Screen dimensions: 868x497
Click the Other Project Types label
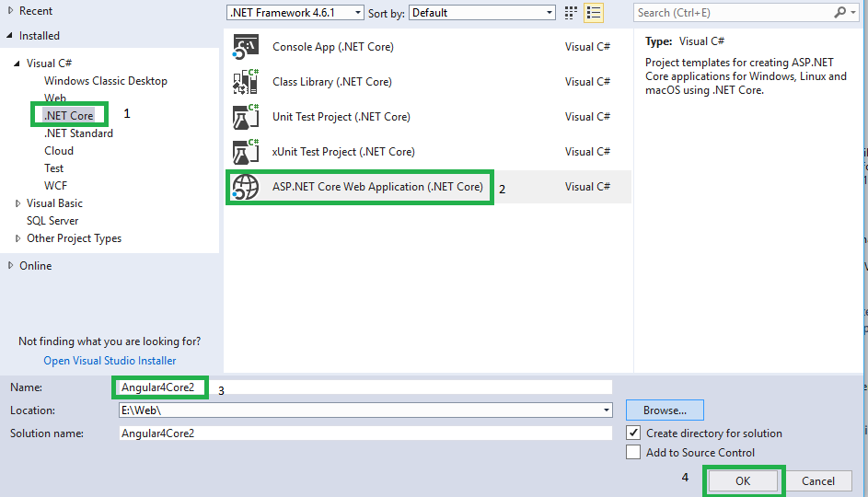pos(75,238)
